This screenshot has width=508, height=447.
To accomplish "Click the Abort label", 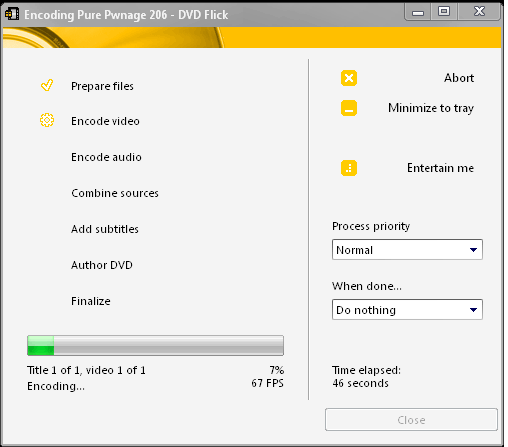I will point(459,78).
